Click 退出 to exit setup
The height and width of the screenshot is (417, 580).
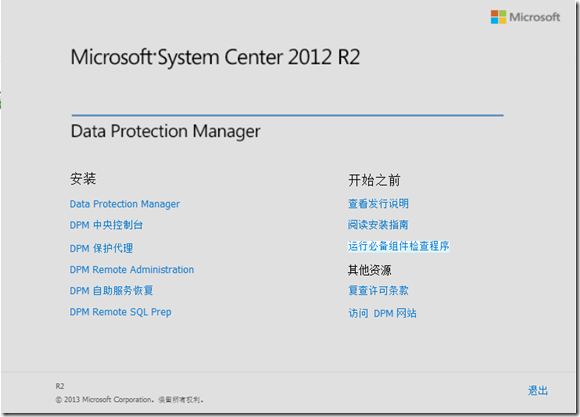pyautogui.click(x=538, y=390)
